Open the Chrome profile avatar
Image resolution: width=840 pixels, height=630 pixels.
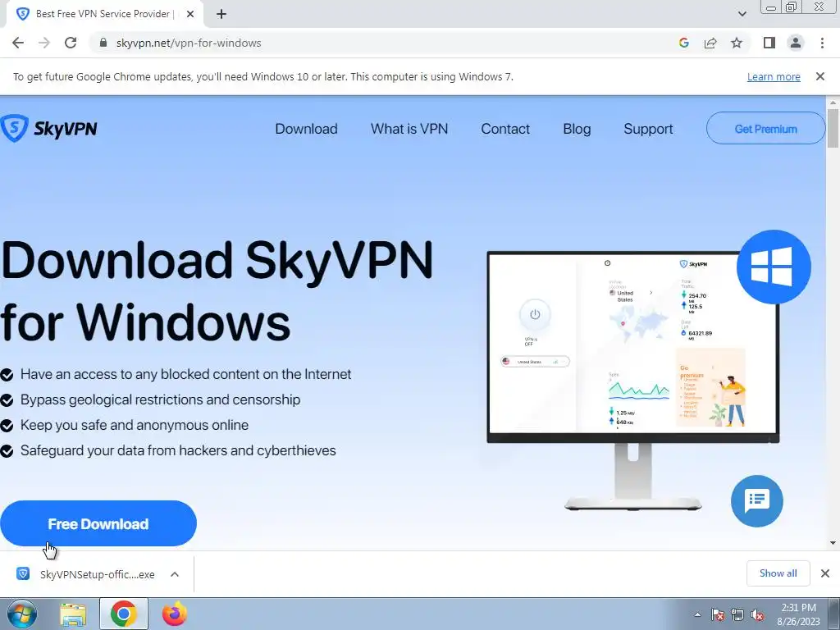click(796, 43)
